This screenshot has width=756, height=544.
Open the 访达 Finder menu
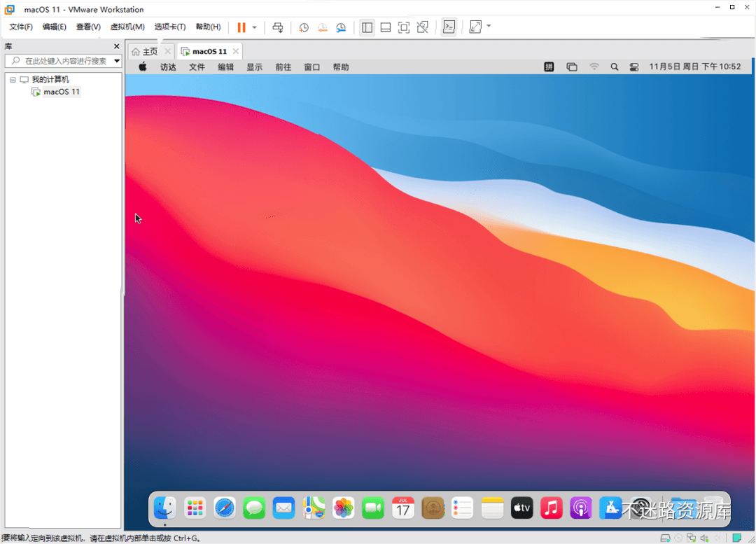tap(168, 67)
